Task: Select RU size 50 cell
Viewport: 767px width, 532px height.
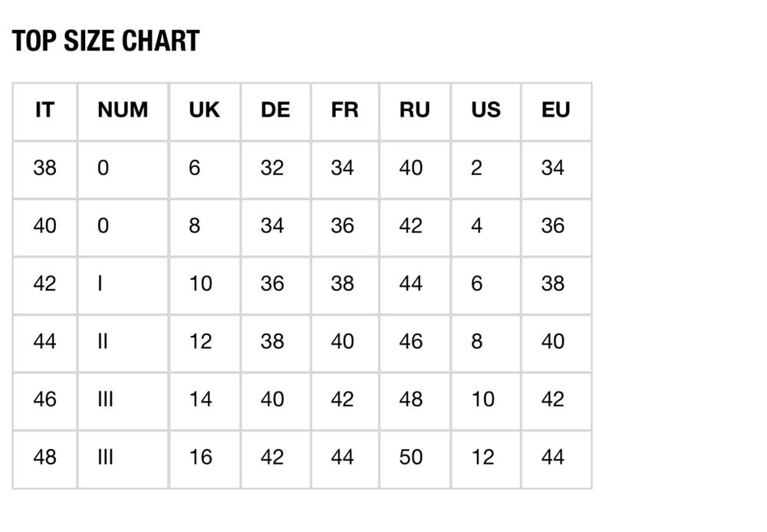Action: click(415, 459)
